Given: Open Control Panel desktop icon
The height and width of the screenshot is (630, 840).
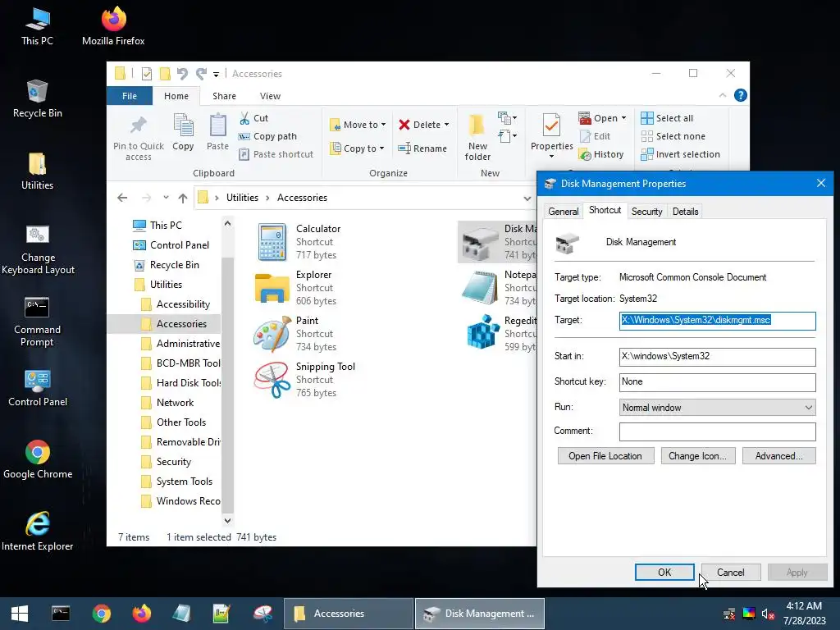Looking at the screenshot, I should coord(38,388).
